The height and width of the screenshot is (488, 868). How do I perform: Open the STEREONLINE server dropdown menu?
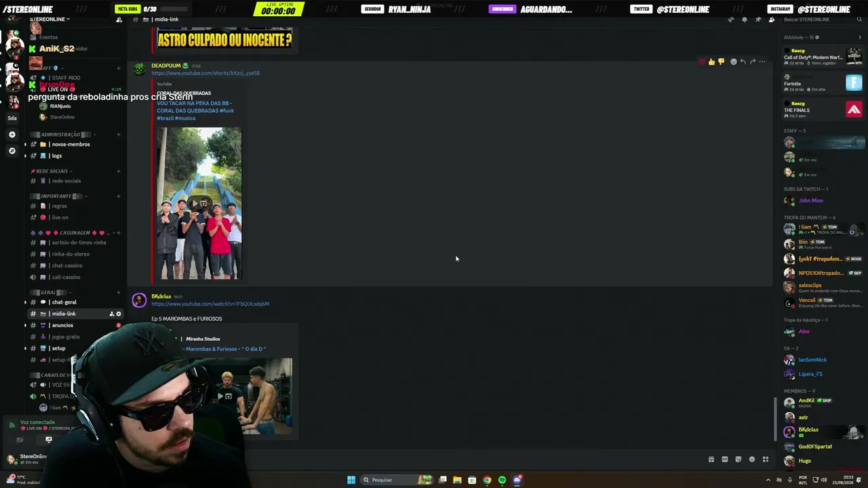point(50,19)
